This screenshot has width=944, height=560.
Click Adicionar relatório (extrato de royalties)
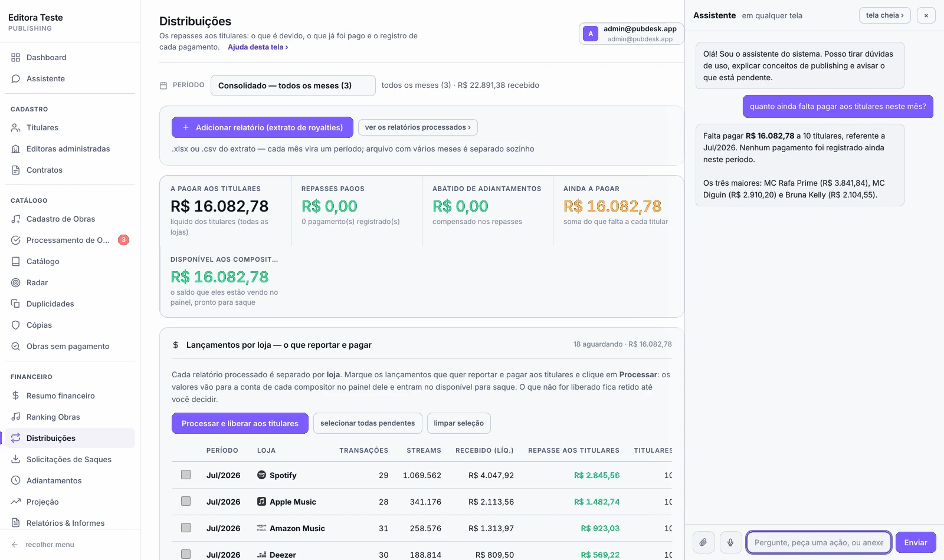pos(263,127)
